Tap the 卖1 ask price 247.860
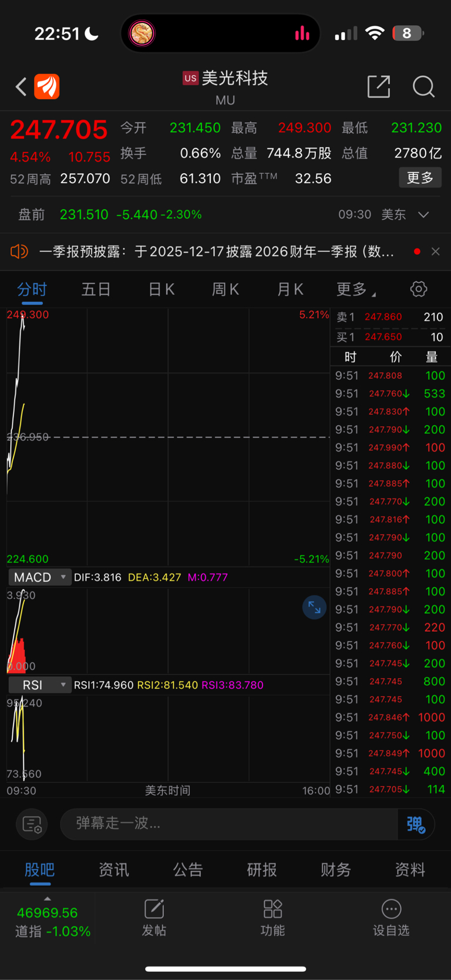This screenshot has width=451, height=980. pos(383,317)
